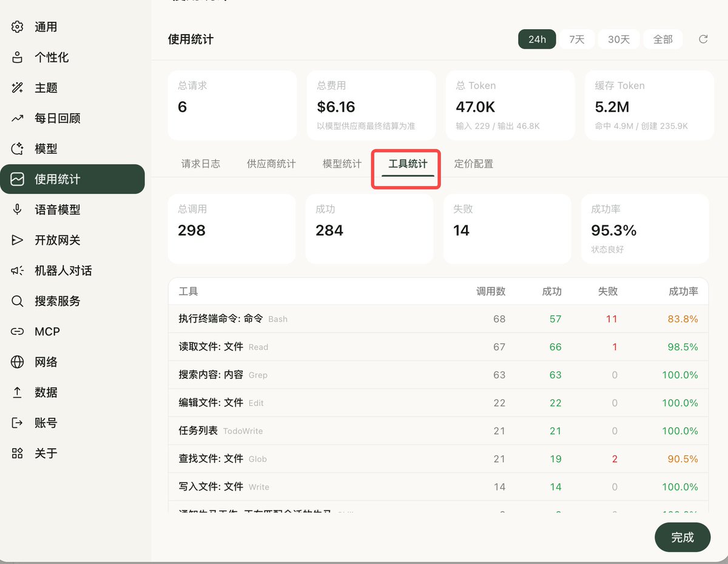728x564 pixels.
Task: Refresh statistics with the reload icon
Action: point(703,38)
